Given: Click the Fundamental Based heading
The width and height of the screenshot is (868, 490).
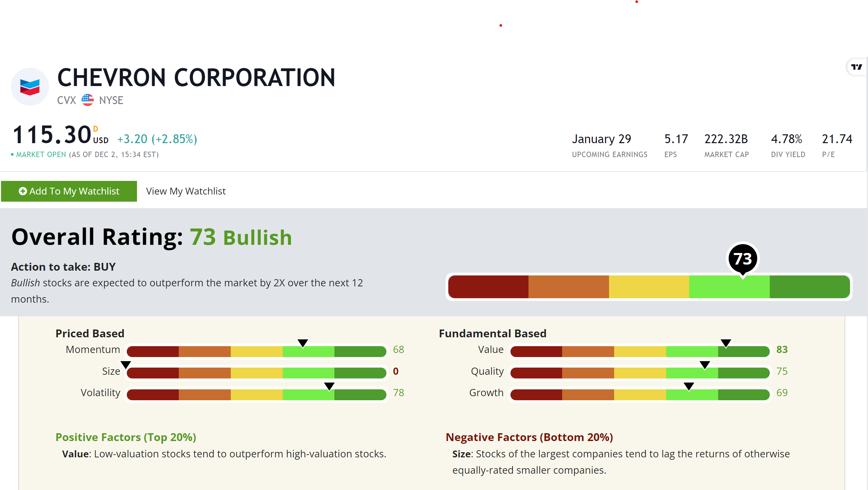Looking at the screenshot, I should pyautogui.click(x=493, y=334).
